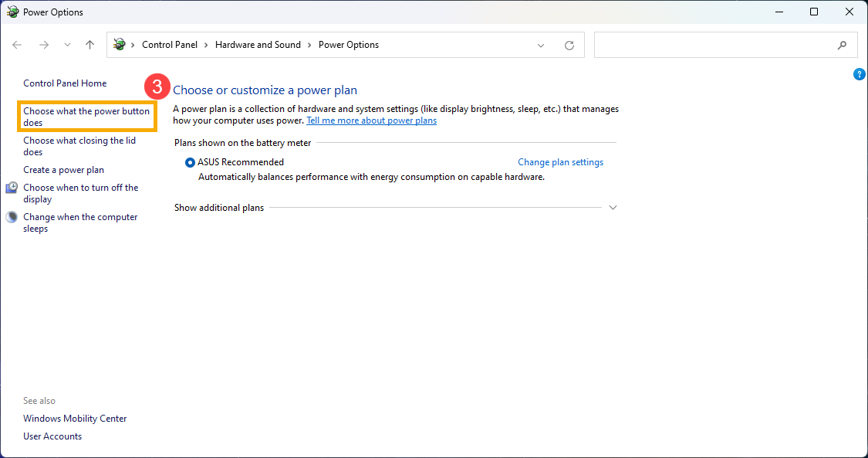This screenshot has width=868, height=458.
Task: Click the refresh address bar icon
Action: [569, 45]
